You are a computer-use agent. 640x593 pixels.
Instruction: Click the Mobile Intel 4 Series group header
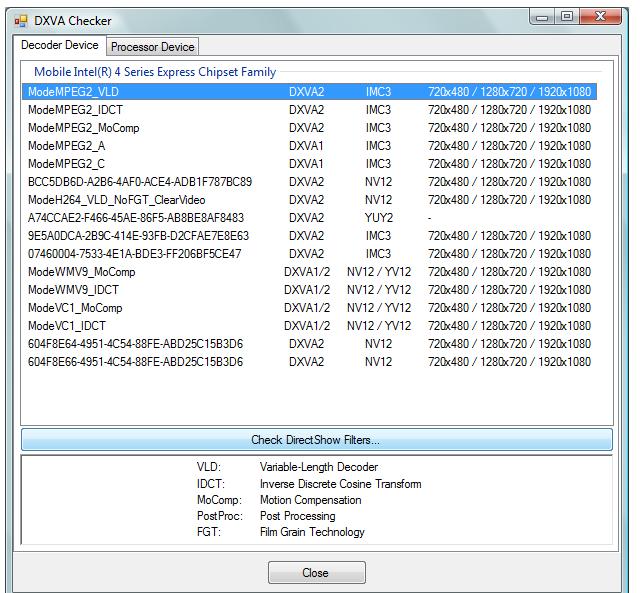155,72
